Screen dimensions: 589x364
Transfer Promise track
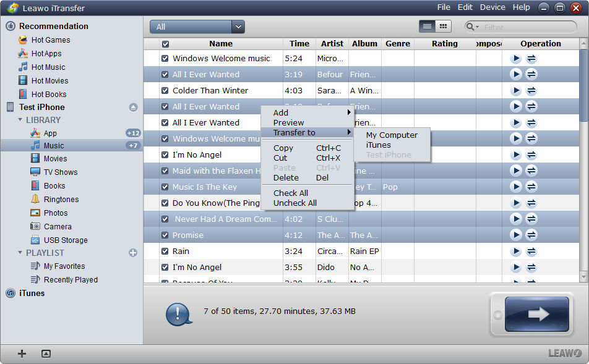[x=531, y=235]
